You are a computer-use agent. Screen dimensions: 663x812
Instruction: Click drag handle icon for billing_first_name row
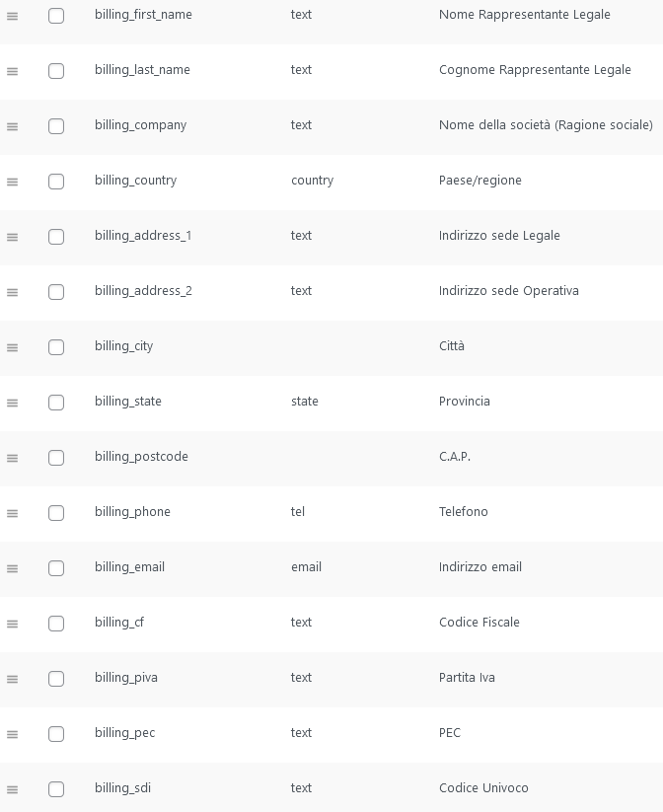(12, 16)
